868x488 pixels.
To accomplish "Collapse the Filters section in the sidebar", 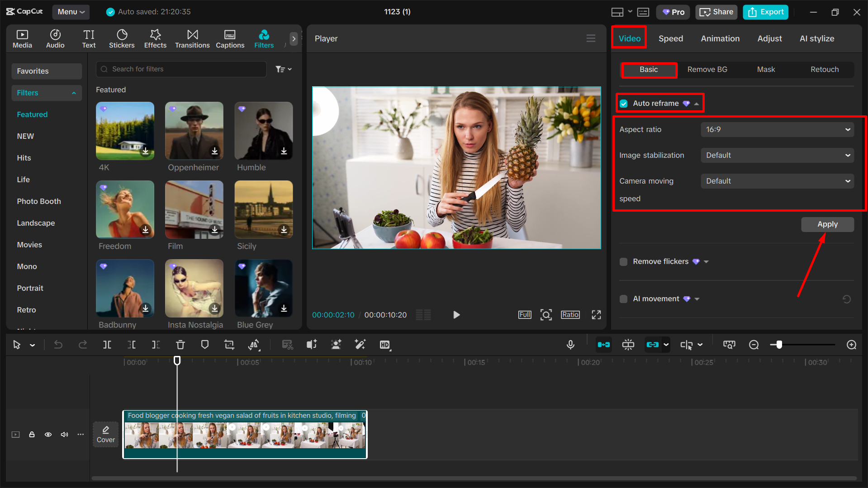I will tap(74, 93).
